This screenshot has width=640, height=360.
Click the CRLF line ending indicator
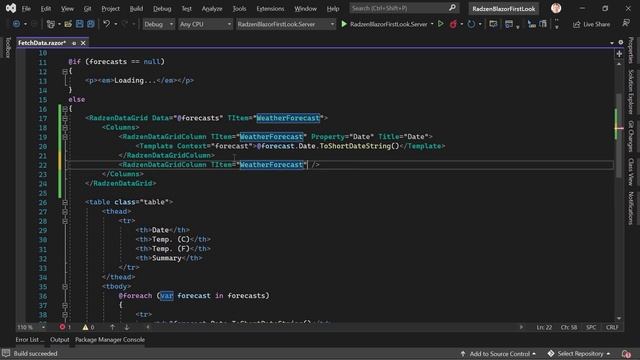tap(612, 327)
